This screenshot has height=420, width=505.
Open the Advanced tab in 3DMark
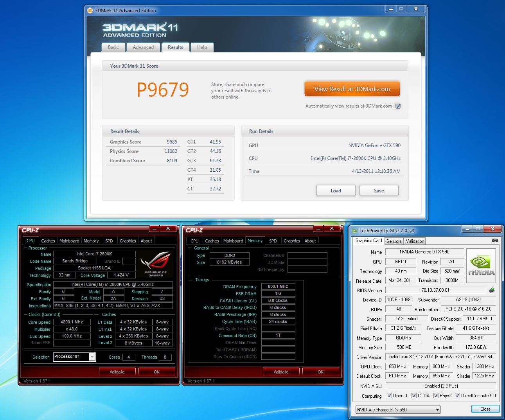coord(143,47)
